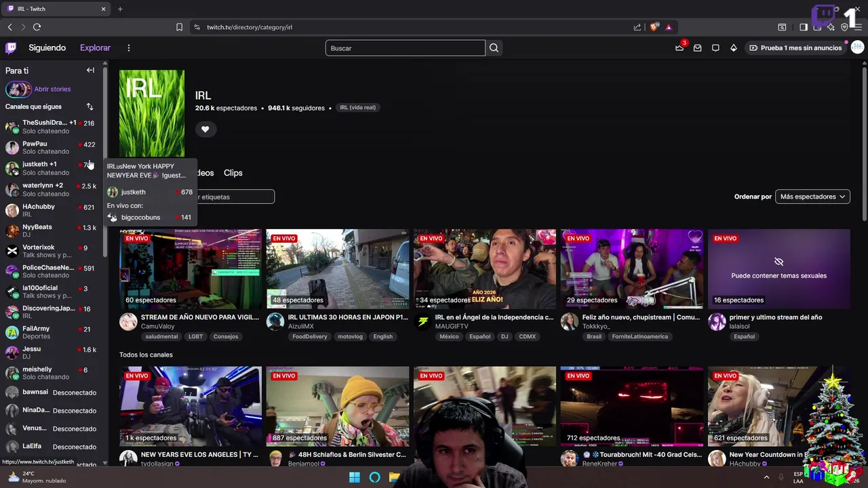The image size is (868, 488).
Task: Open the three-dot more menu beside Explorar
Action: [x=128, y=48]
